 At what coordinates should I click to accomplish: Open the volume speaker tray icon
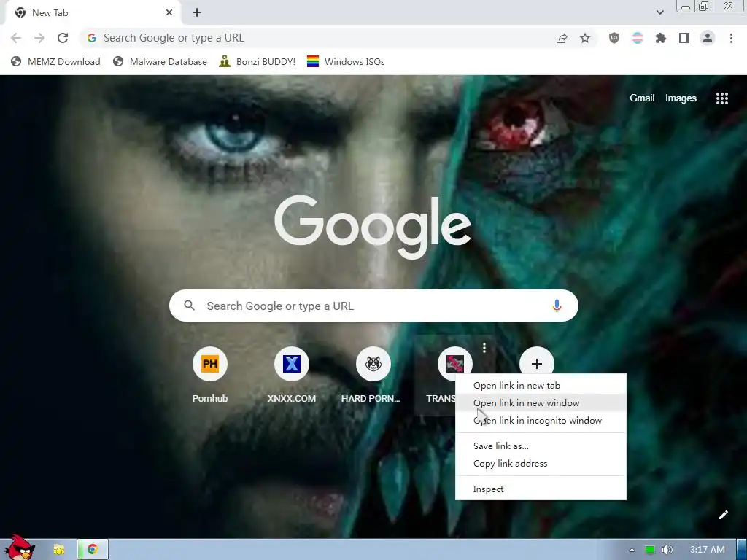pos(667,550)
